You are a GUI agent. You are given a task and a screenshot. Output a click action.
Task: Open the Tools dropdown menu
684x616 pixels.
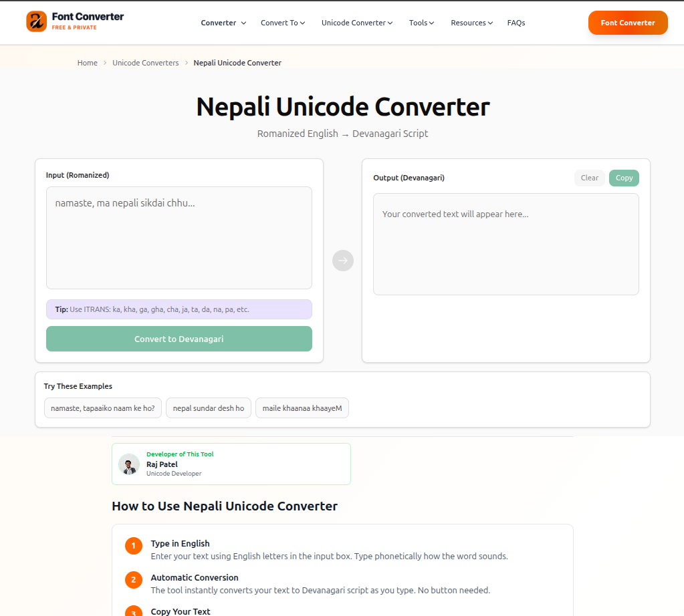(421, 23)
